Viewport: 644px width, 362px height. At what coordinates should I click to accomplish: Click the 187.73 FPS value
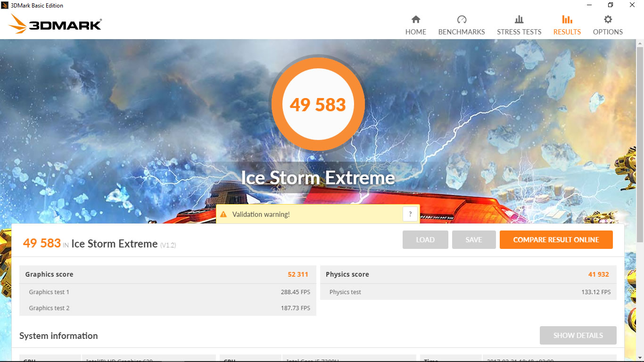[296, 308]
